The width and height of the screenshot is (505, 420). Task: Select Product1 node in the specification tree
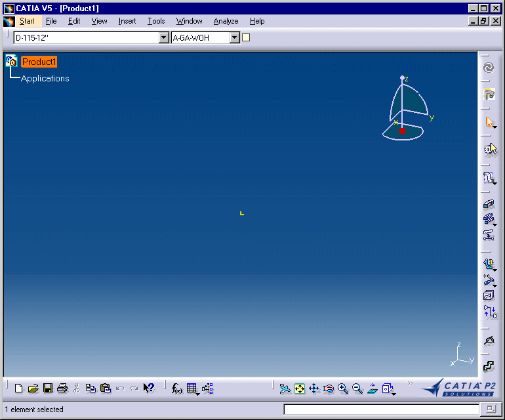coord(39,62)
